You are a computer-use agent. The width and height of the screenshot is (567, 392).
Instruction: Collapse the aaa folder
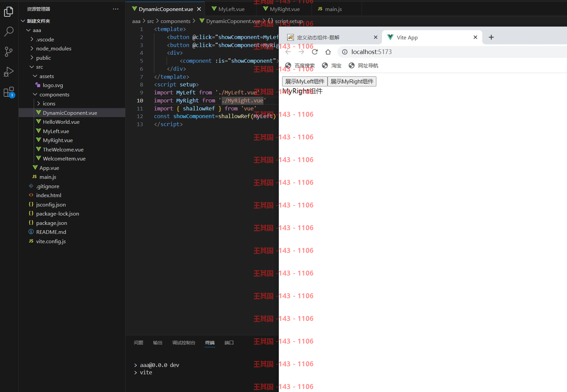pos(72,30)
